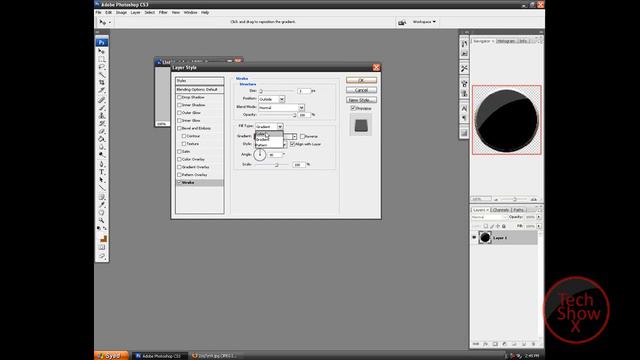
Task: Select the Crop tool
Action: point(102,82)
